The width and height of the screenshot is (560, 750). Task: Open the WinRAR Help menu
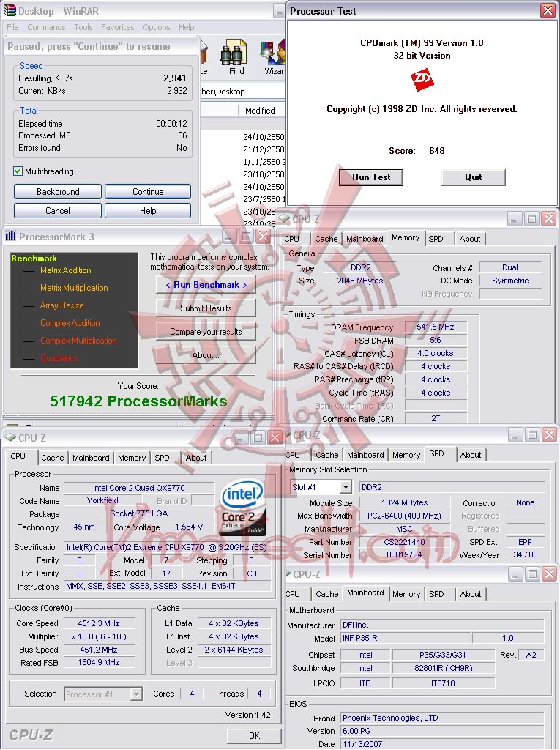click(x=187, y=27)
